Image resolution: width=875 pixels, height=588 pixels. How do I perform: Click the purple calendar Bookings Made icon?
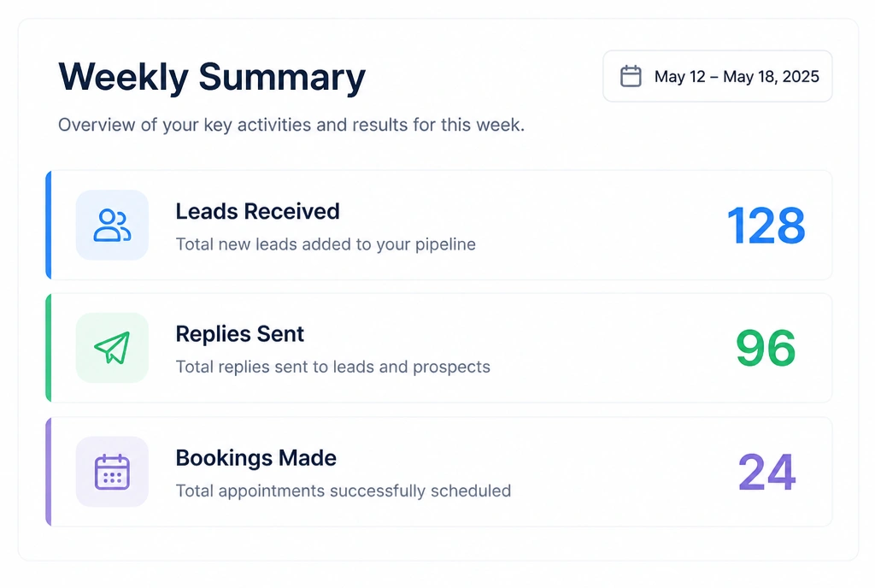(x=112, y=472)
